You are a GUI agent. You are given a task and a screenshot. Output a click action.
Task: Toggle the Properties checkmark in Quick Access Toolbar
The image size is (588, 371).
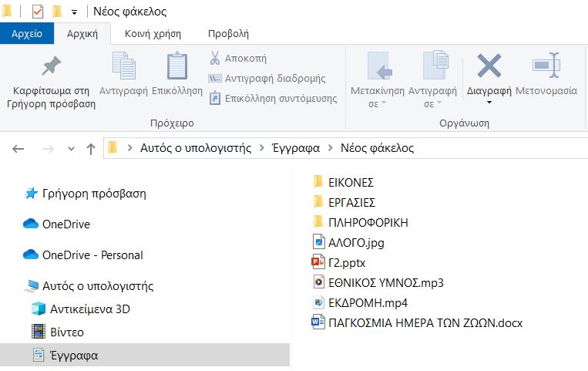[x=38, y=12]
